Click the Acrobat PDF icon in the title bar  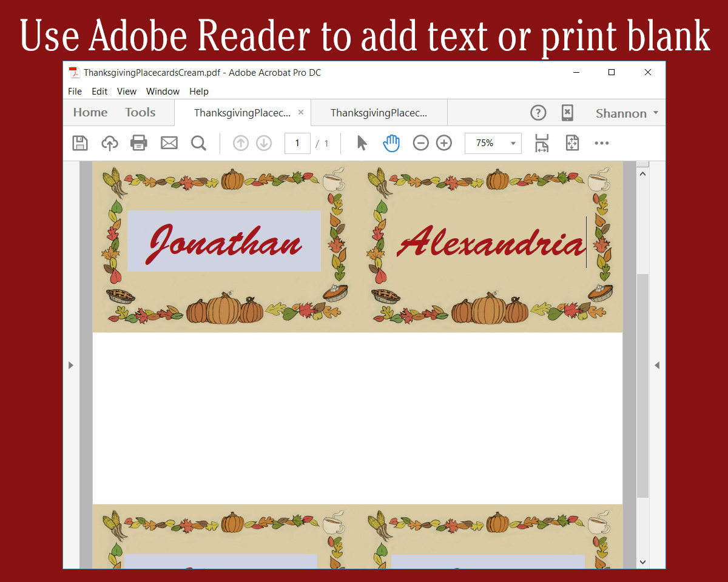(74, 73)
